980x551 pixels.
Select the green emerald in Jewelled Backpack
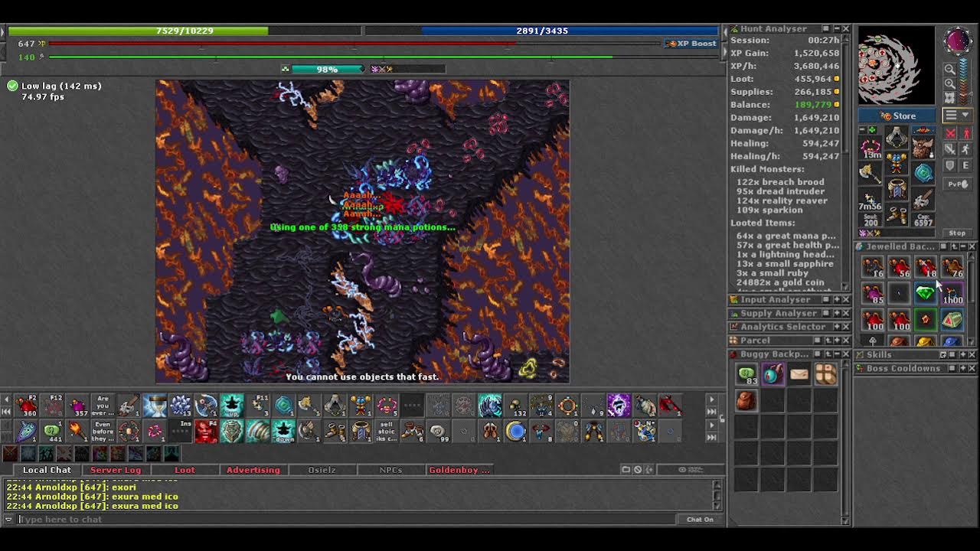926,293
